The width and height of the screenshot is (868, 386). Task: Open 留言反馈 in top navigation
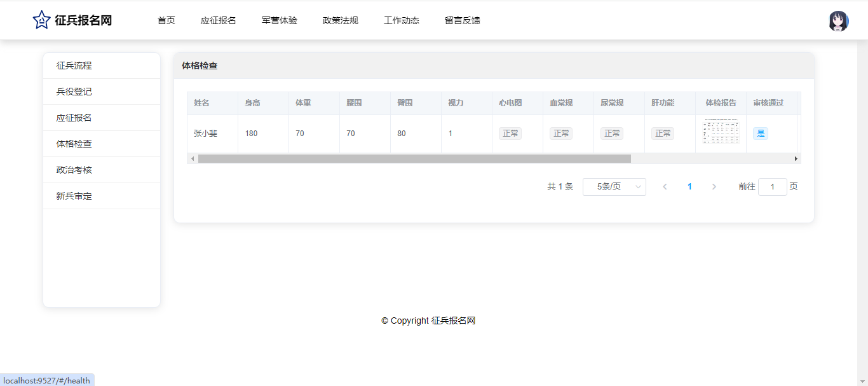click(x=463, y=20)
